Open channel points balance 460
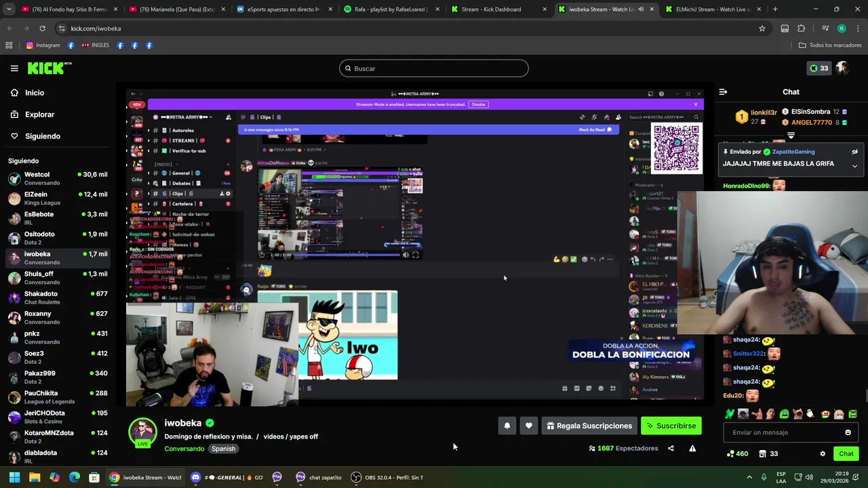The image size is (868, 488). point(737,453)
